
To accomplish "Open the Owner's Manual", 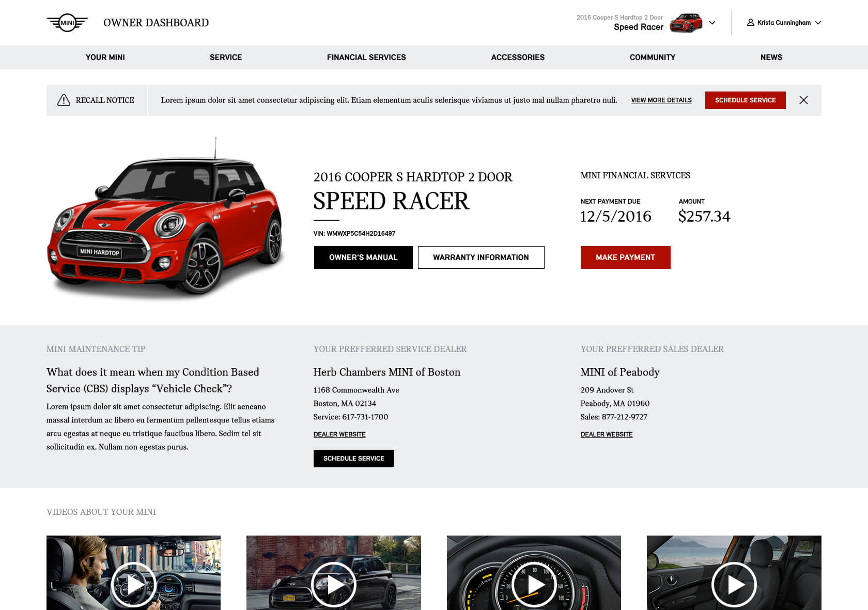I will (x=363, y=257).
